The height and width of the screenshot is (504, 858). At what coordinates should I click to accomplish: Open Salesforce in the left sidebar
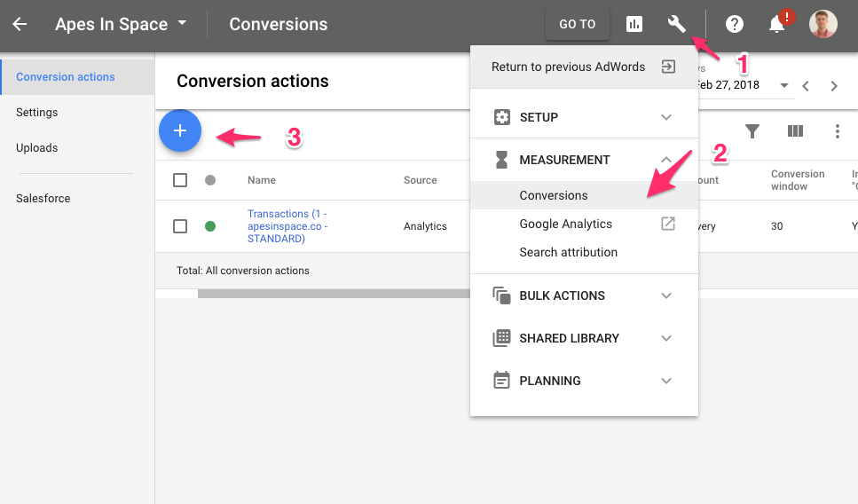[43, 198]
